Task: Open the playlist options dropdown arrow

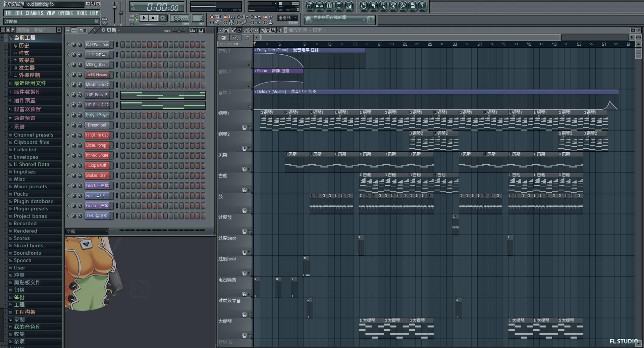Action: [220, 30]
